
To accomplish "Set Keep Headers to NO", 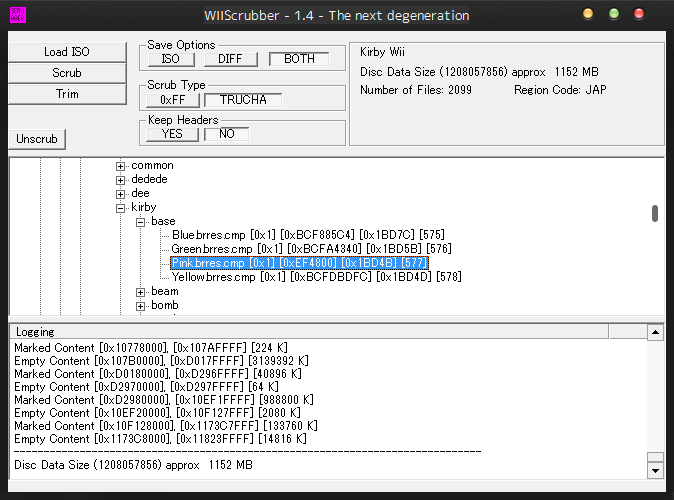I will click(x=227, y=134).
